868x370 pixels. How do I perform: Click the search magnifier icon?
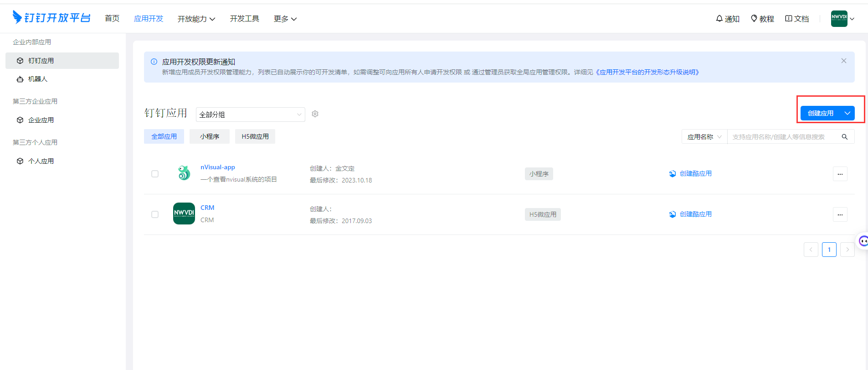coord(845,137)
